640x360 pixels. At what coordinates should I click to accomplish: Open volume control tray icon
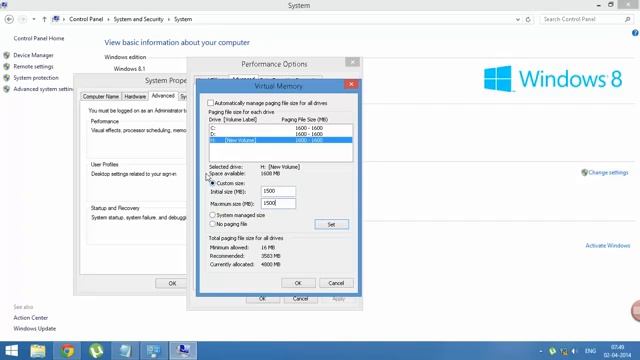(574, 351)
